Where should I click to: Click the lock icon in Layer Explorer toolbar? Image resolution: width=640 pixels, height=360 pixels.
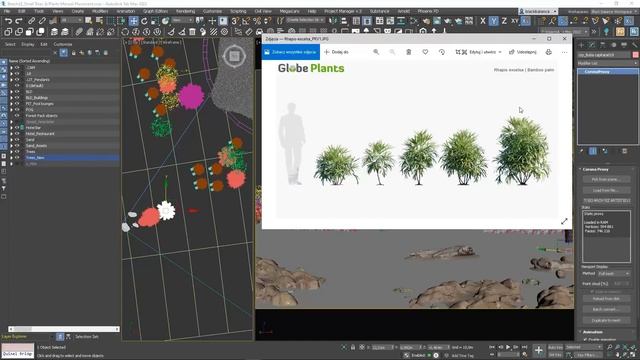pos(73,53)
